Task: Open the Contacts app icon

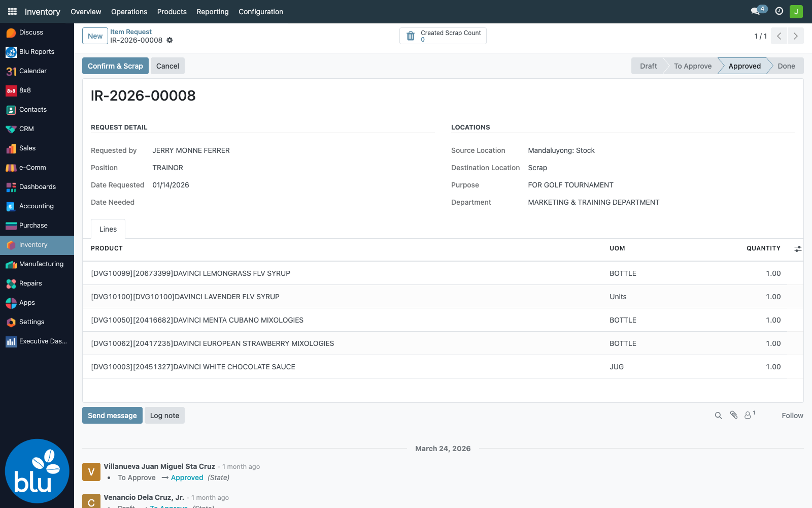Action: click(x=11, y=110)
